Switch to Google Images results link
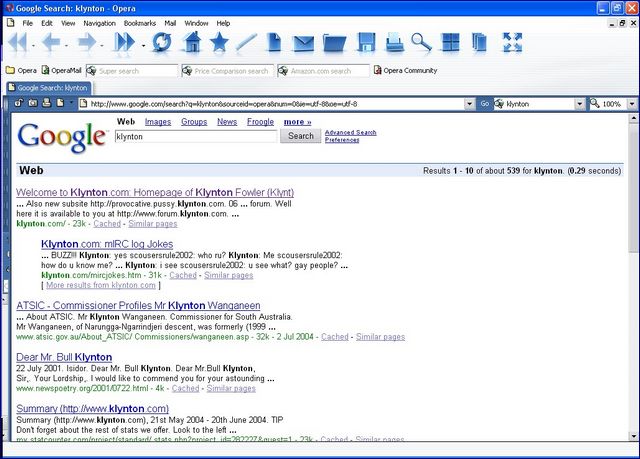Screen dimensions: 640x459 tap(158, 122)
